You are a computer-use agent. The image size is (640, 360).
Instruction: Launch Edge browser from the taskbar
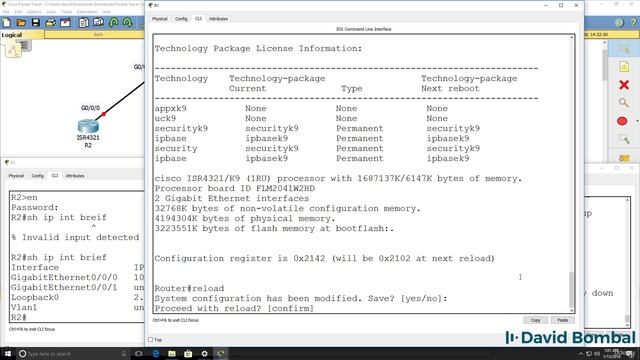[x=156, y=353]
